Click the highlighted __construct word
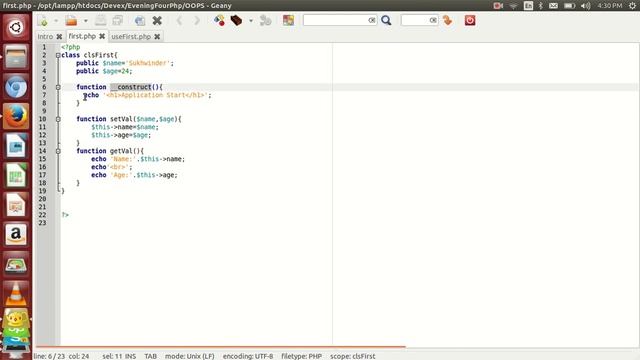 pos(131,87)
